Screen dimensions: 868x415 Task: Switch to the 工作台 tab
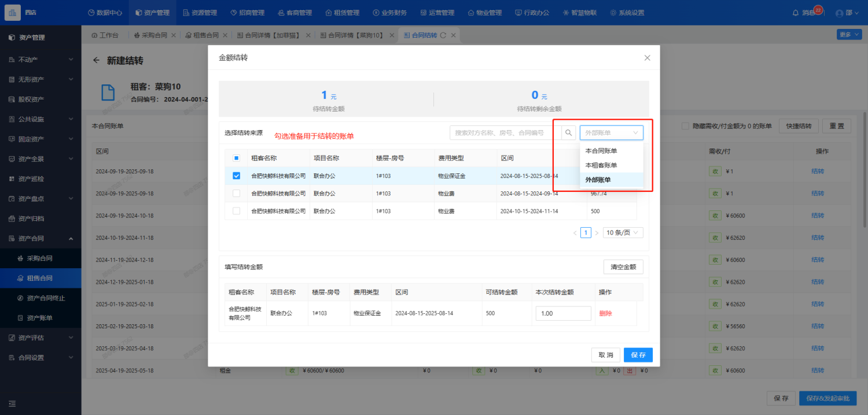(x=105, y=35)
